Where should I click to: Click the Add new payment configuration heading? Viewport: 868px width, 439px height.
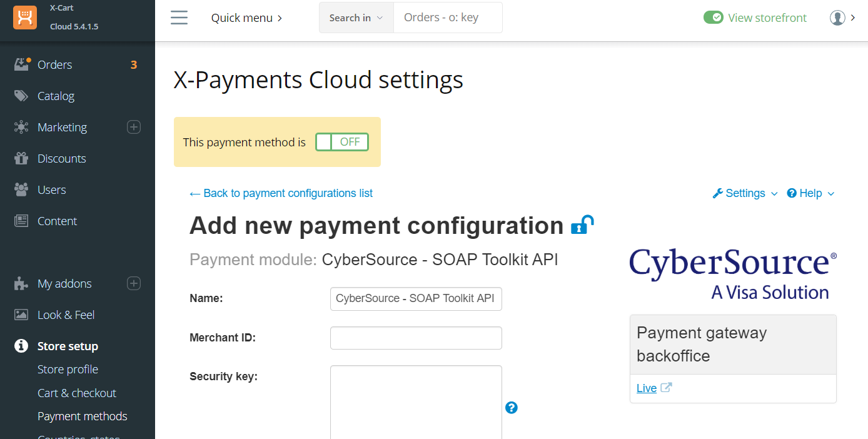coord(376,225)
